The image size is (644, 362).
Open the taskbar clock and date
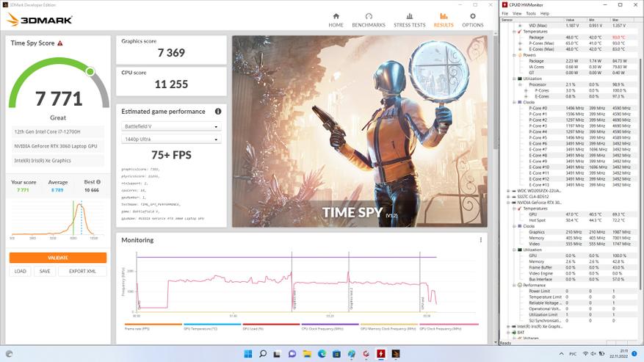[x=621, y=354]
